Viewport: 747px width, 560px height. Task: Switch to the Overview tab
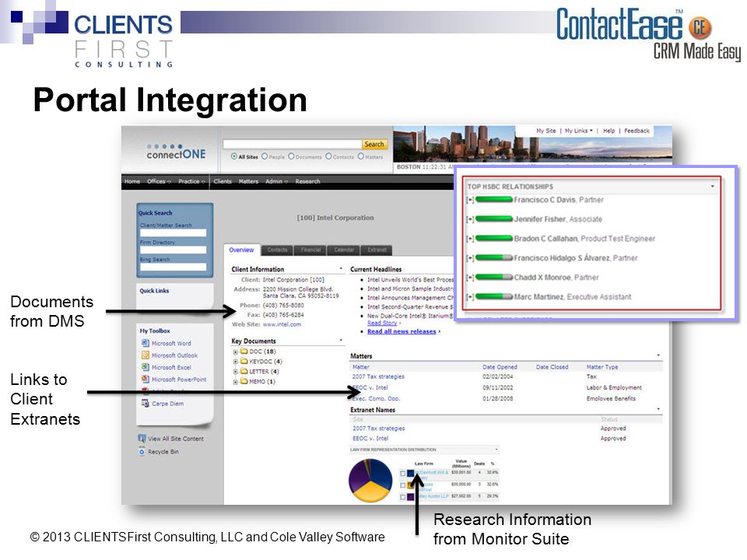click(241, 250)
